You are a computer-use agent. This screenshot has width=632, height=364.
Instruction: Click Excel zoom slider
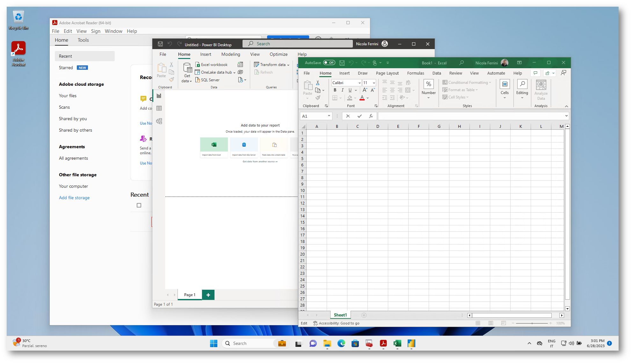pos(532,323)
